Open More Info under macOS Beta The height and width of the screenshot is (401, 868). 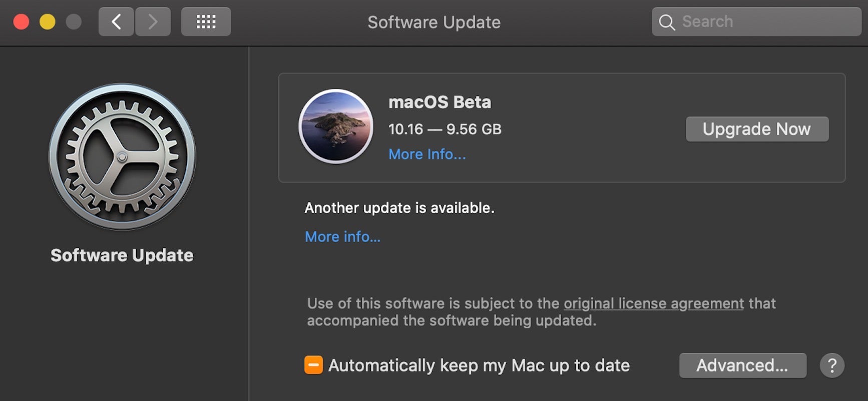pos(427,154)
